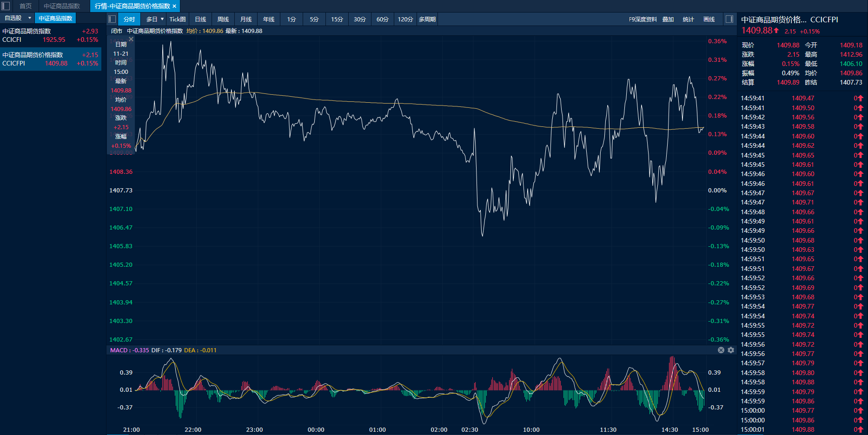The image size is (868, 435).
Task: Select the CCICFI 中证商品期货指数 row
Action: click(50, 35)
